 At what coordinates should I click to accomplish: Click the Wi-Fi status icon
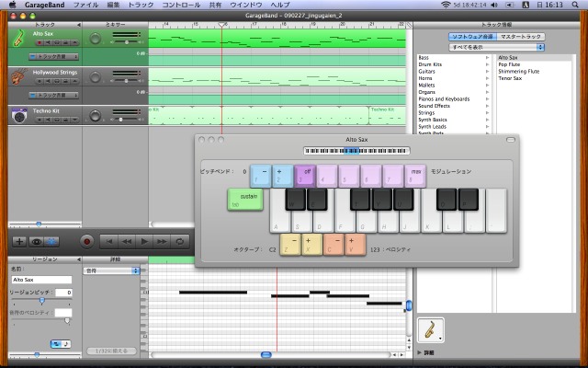pyautogui.click(x=446, y=5)
